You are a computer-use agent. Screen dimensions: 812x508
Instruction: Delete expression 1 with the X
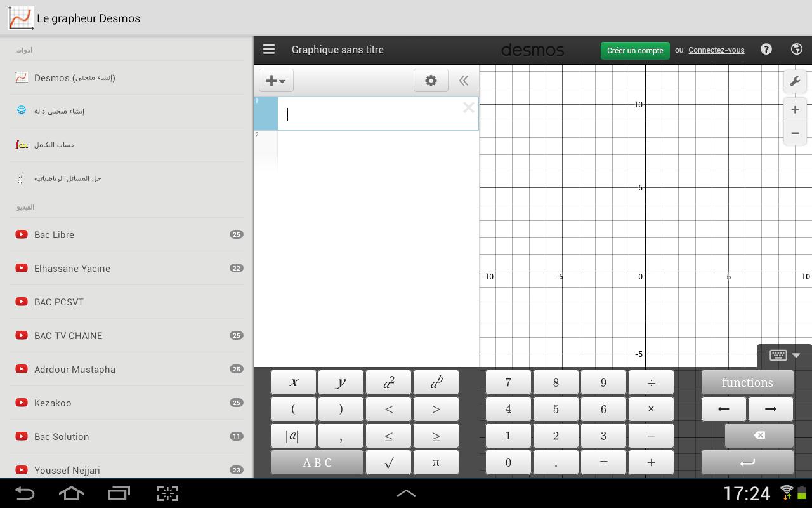[x=468, y=107]
